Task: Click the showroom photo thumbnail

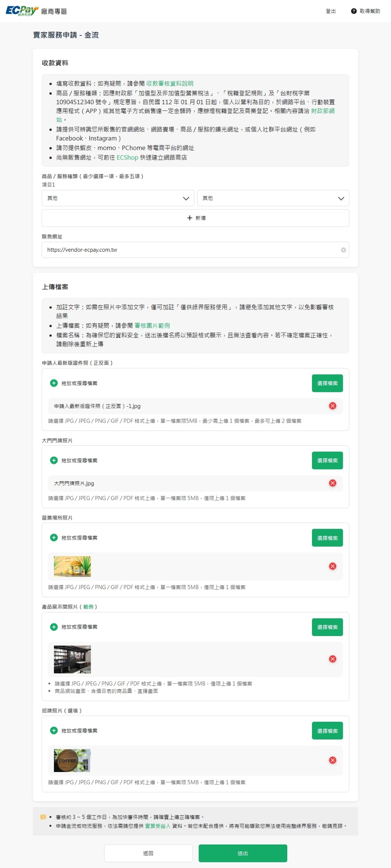Action: click(72, 659)
